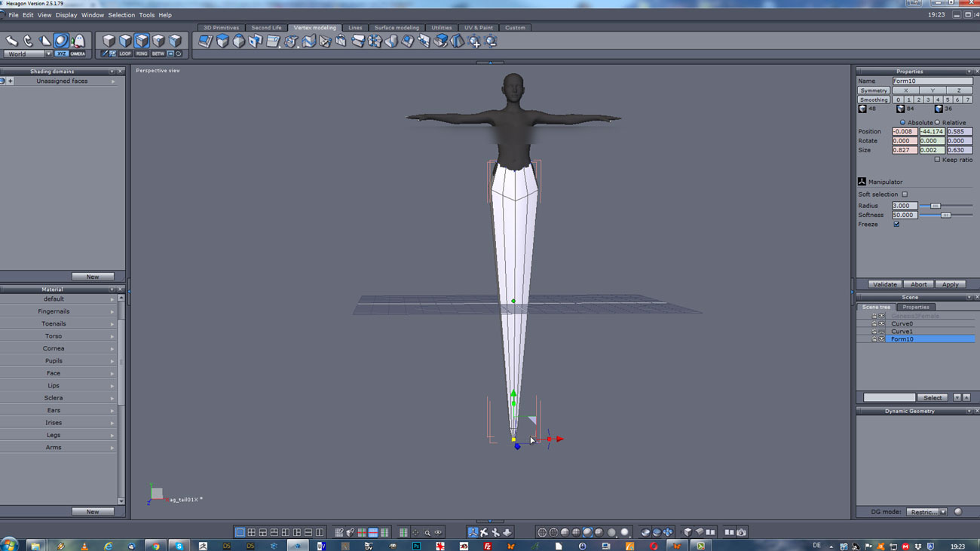Click the Select button in Scene panel

[x=933, y=398]
